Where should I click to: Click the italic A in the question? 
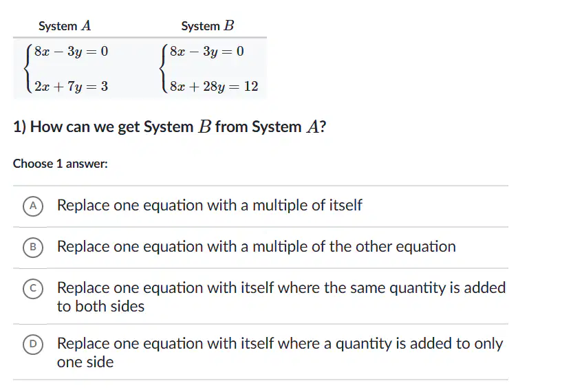tap(312, 127)
